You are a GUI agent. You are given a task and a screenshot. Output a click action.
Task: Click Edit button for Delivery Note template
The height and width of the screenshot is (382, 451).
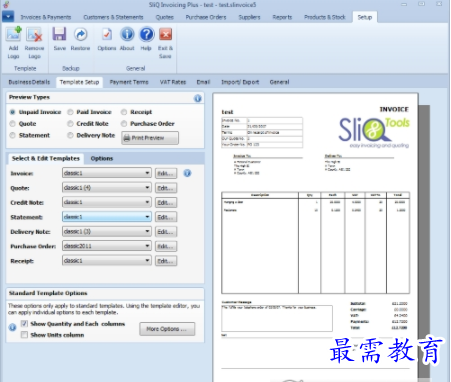click(166, 232)
